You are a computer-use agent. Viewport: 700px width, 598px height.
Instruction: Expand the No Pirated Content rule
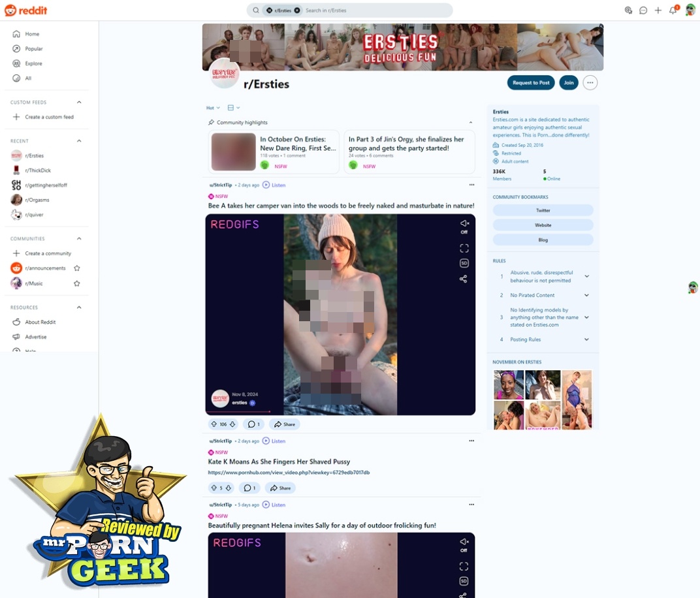[x=586, y=295]
